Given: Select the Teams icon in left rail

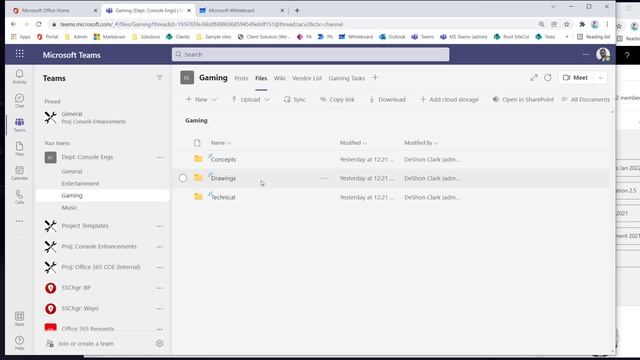Looking at the screenshot, I should coord(19,124).
